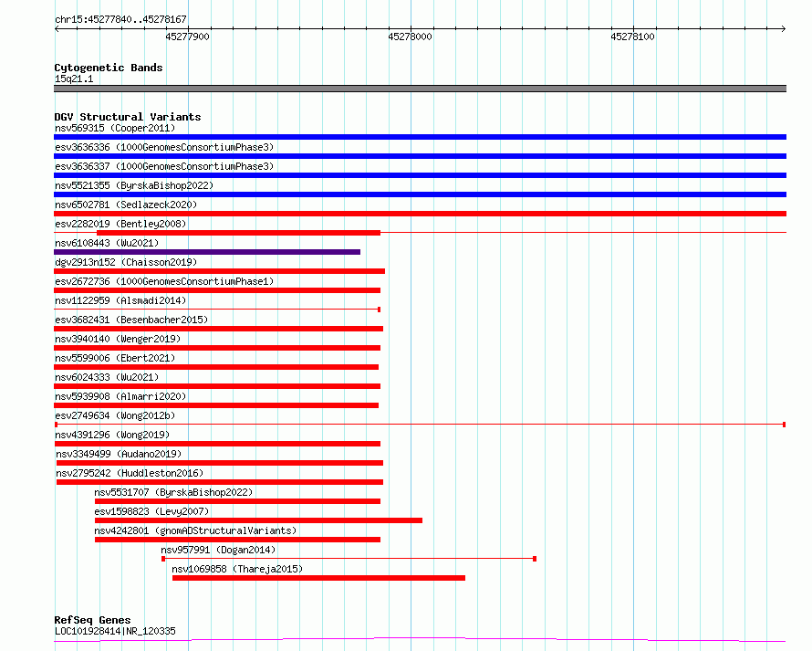Click the left arrow of the ruler
This screenshot has height=651, width=812.
point(57,28)
